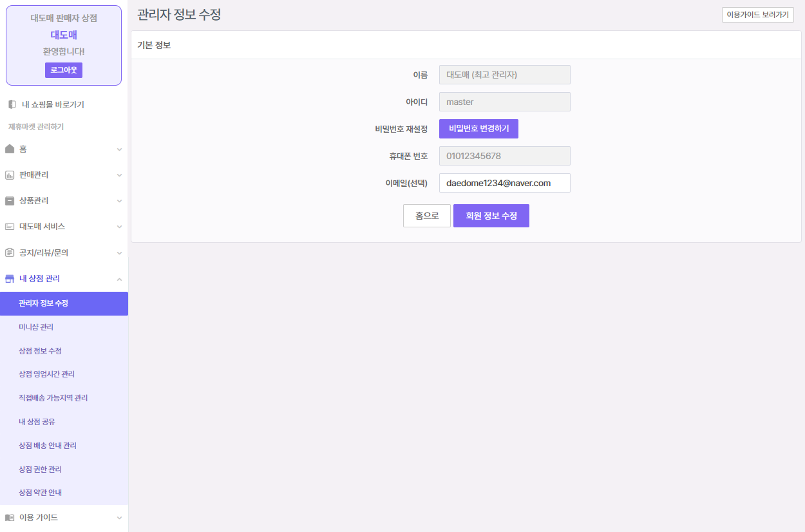The width and height of the screenshot is (805, 532).
Task: Click the 이메일 input field
Action: [504, 183]
